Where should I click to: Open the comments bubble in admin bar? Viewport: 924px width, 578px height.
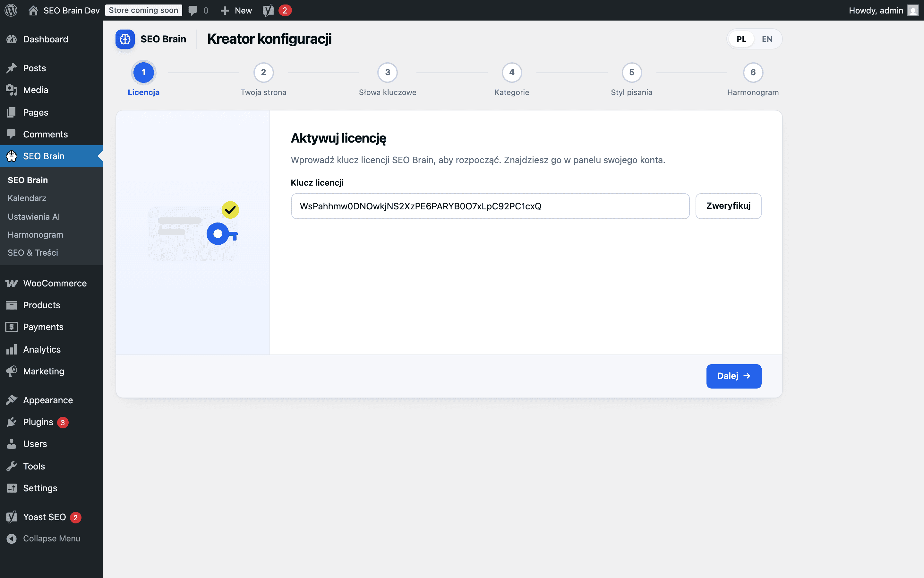point(193,10)
